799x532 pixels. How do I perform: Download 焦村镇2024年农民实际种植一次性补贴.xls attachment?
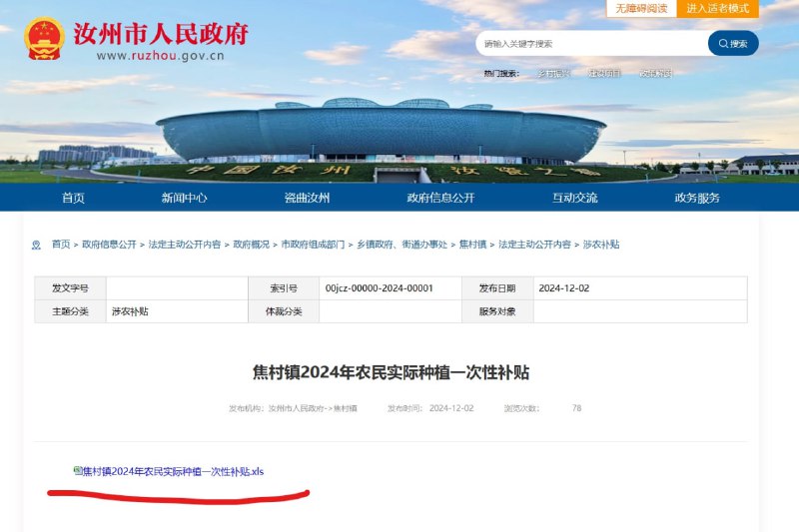point(173,471)
